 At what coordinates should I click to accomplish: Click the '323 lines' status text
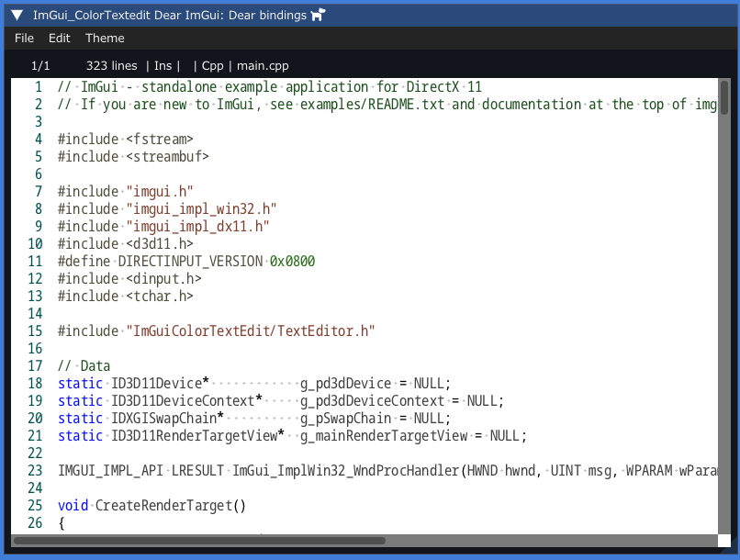click(x=111, y=65)
